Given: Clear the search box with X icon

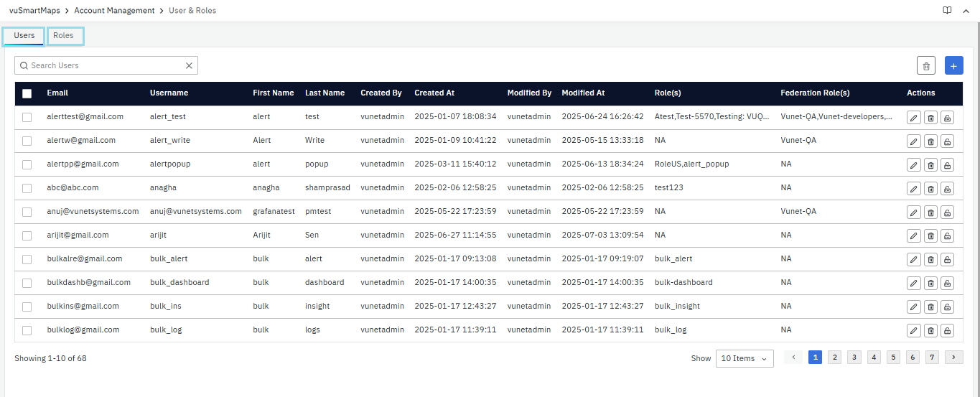Looking at the screenshot, I should (189, 65).
